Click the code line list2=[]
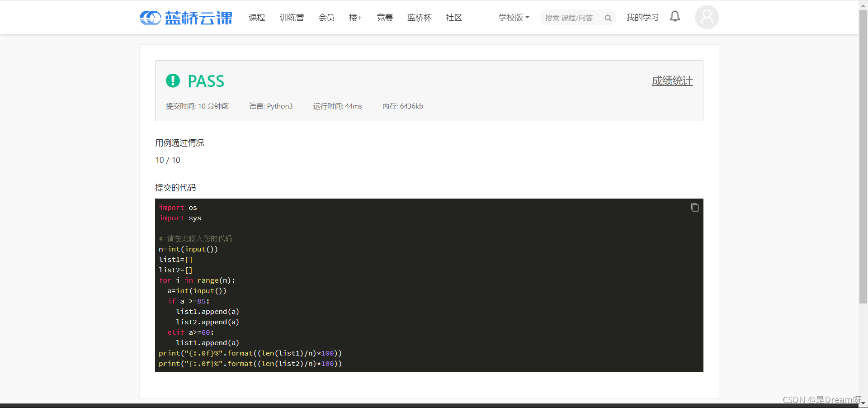Image resolution: width=868 pixels, height=408 pixels. click(x=175, y=270)
